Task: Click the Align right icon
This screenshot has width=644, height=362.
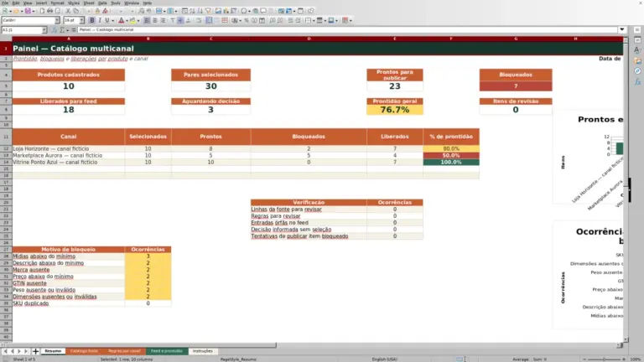Action: [x=163, y=20]
